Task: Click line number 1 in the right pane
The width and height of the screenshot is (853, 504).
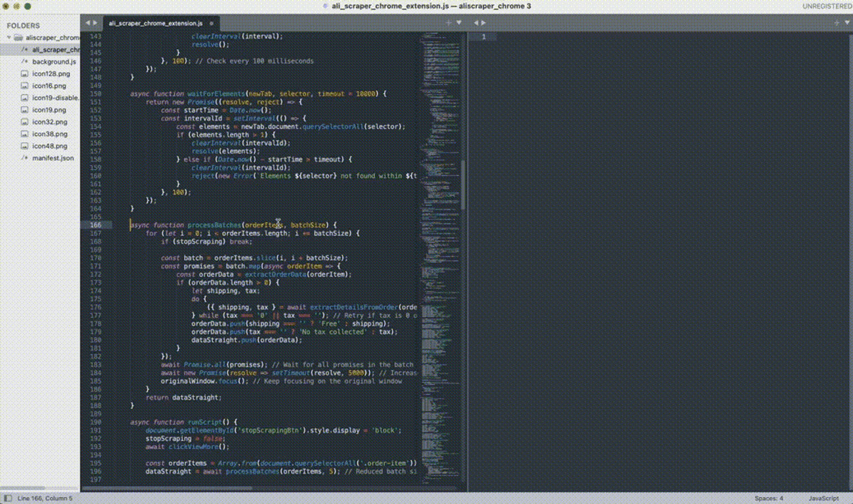Action: tap(484, 37)
